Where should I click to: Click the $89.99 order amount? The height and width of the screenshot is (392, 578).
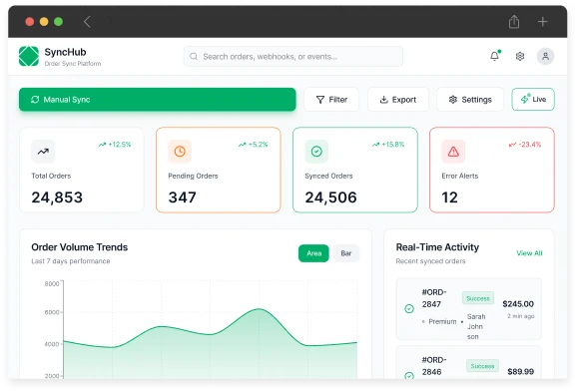520,371
